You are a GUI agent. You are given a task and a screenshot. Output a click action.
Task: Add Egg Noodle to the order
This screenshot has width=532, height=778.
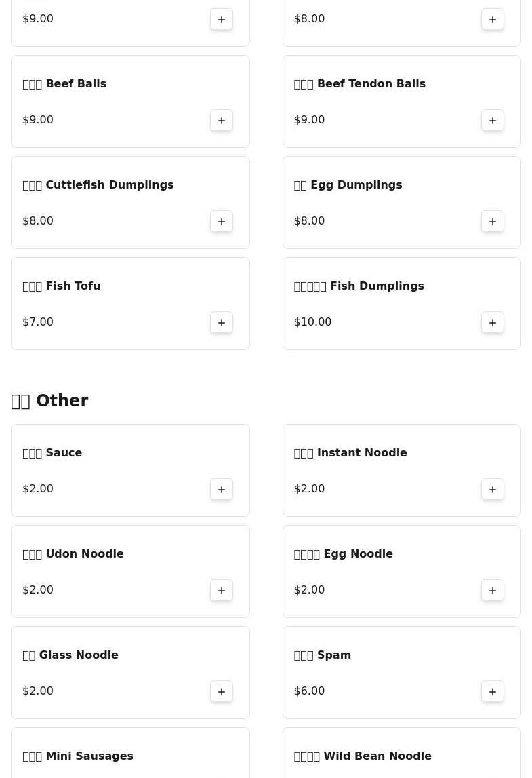click(493, 590)
